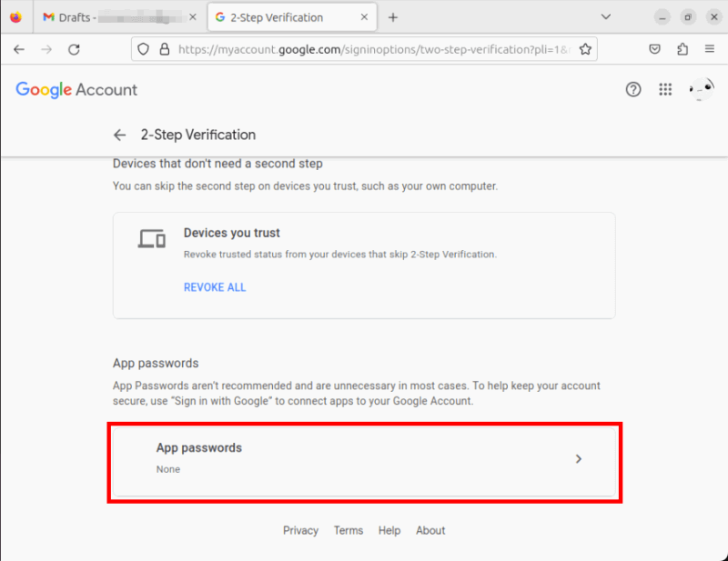
Task: Open the Firefox extensions puzzle icon
Action: coord(685,49)
